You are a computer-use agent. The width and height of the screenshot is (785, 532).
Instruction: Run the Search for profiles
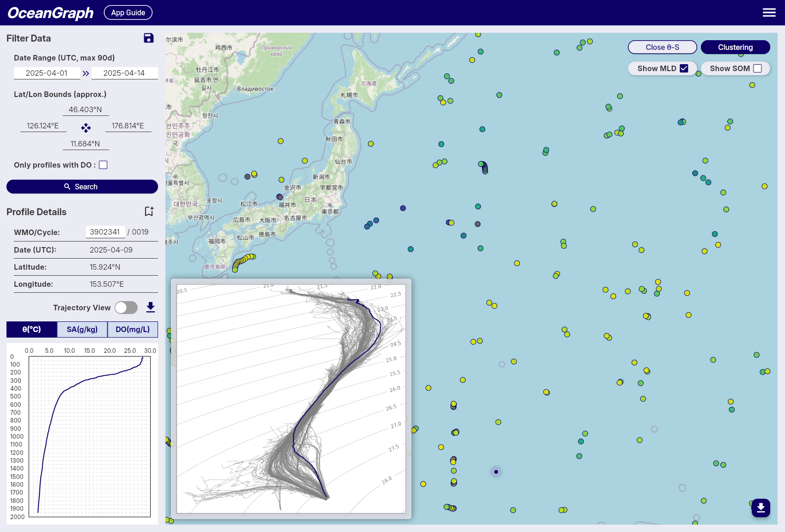click(82, 187)
